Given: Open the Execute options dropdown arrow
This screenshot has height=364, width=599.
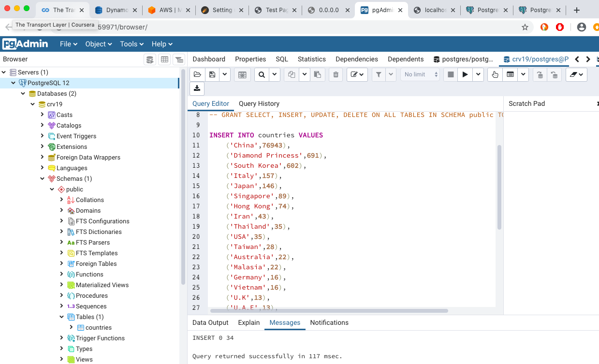Looking at the screenshot, I should tap(478, 74).
